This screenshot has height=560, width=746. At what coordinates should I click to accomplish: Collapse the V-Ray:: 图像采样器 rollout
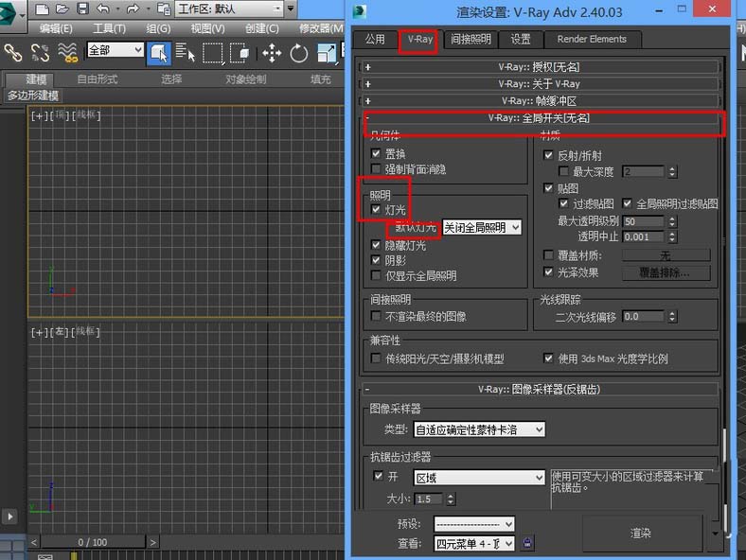539,390
